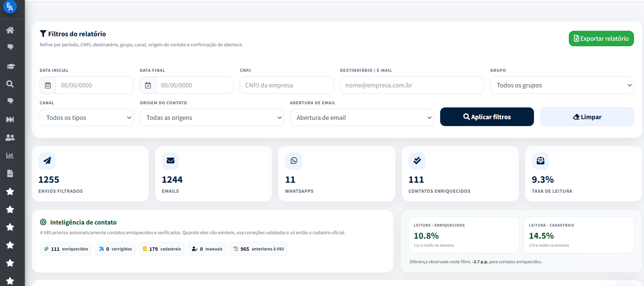The image size is (644, 286).
Task: Go to Home via the sidebar house icon
Action: [x=10, y=30]
